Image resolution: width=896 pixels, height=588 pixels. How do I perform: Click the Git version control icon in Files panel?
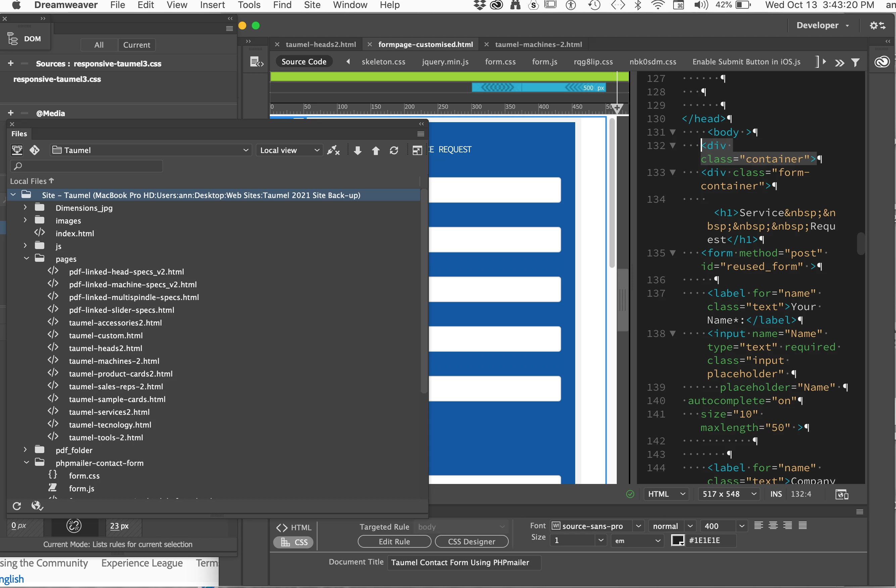click(35, 150)
